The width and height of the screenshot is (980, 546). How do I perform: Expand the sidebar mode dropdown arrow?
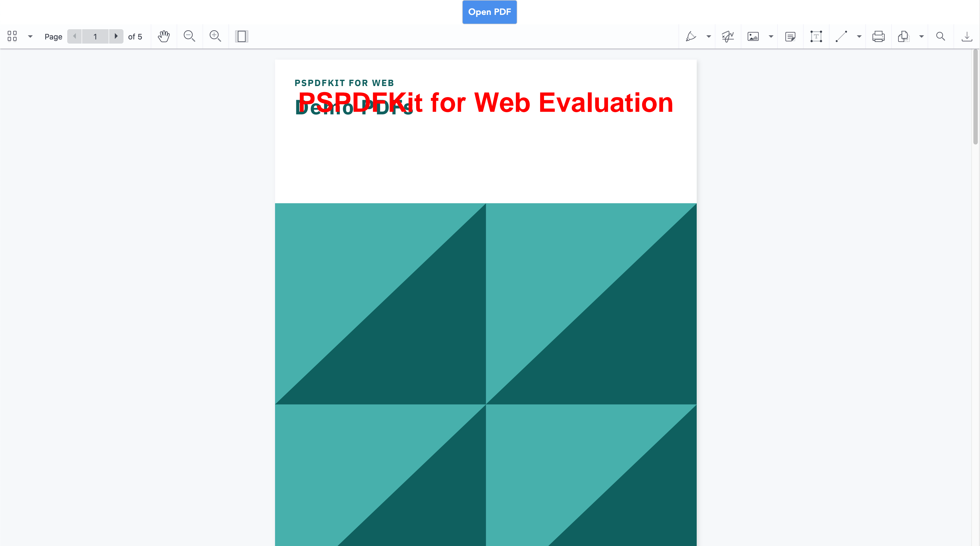pyautogui.click(x=30, y=37)
